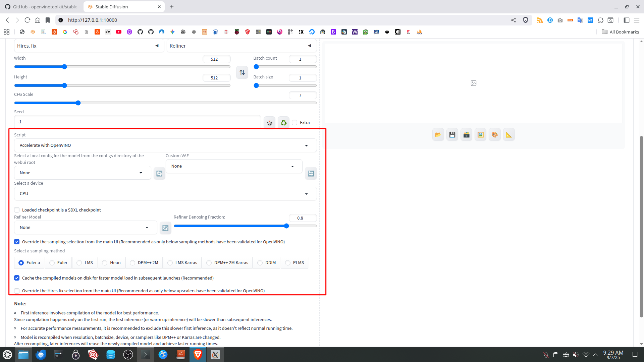Click the Seed input field
Viewport: 644px width, 362px height.
[x=138, y=122]
